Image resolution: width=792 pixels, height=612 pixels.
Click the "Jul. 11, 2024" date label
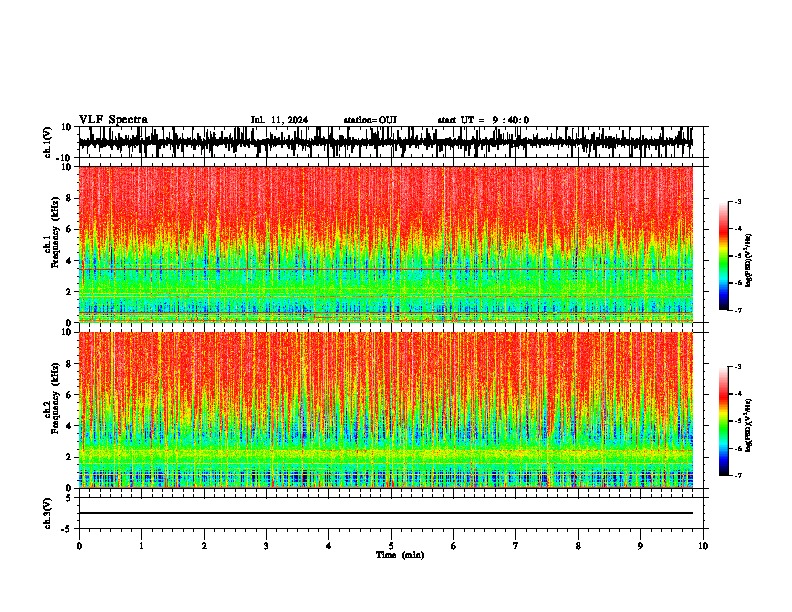(x=279, y=120)
